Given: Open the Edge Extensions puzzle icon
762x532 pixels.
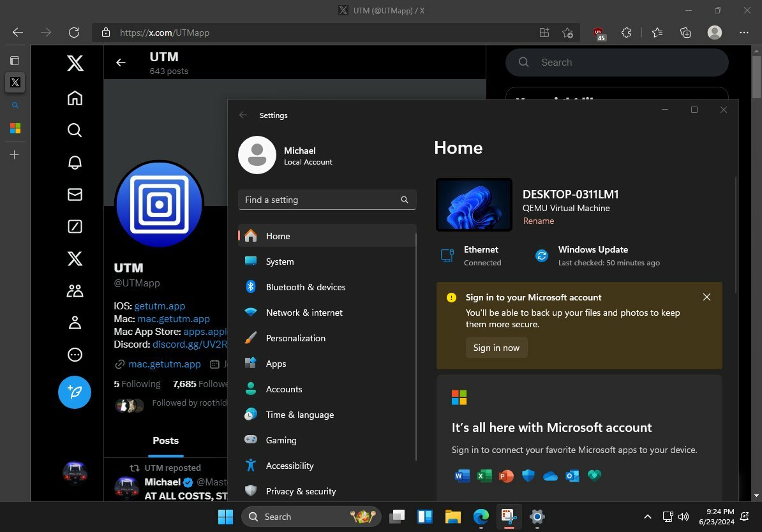Looking at the screenshot, I should click(x=627, y=33).
